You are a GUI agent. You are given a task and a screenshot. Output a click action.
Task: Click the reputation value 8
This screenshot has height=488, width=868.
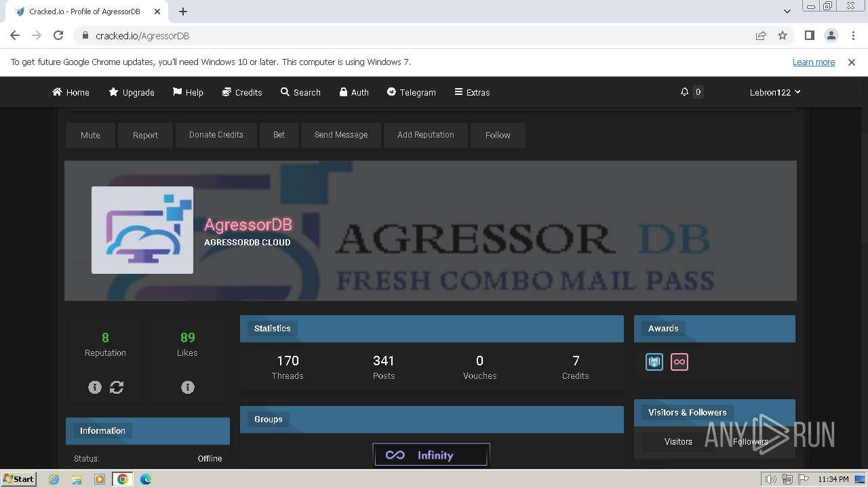point(105,338)
